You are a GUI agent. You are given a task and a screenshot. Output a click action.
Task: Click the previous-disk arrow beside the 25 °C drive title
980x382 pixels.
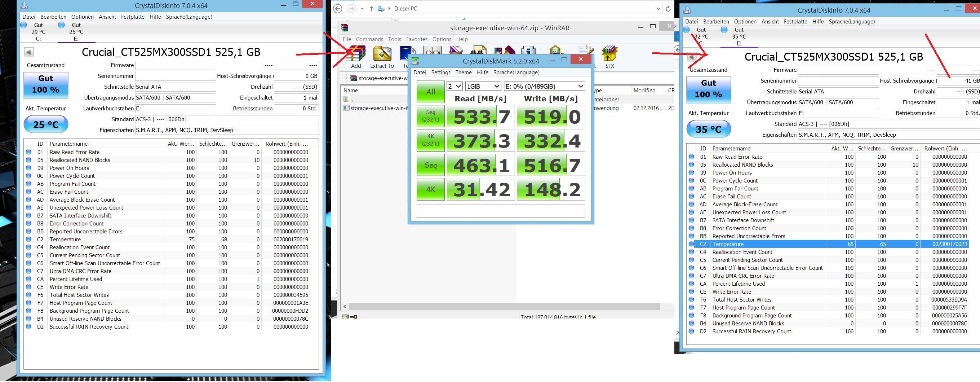click(x=29, y=52)
